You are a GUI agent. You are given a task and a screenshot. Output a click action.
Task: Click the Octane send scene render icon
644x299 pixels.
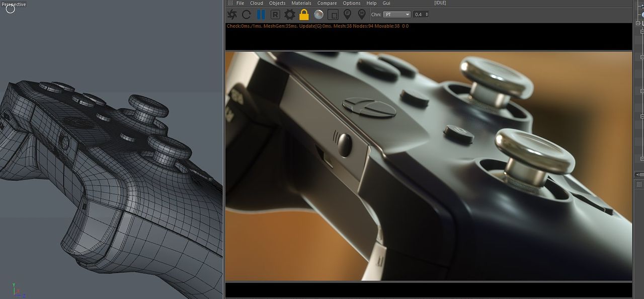[232, 15]
